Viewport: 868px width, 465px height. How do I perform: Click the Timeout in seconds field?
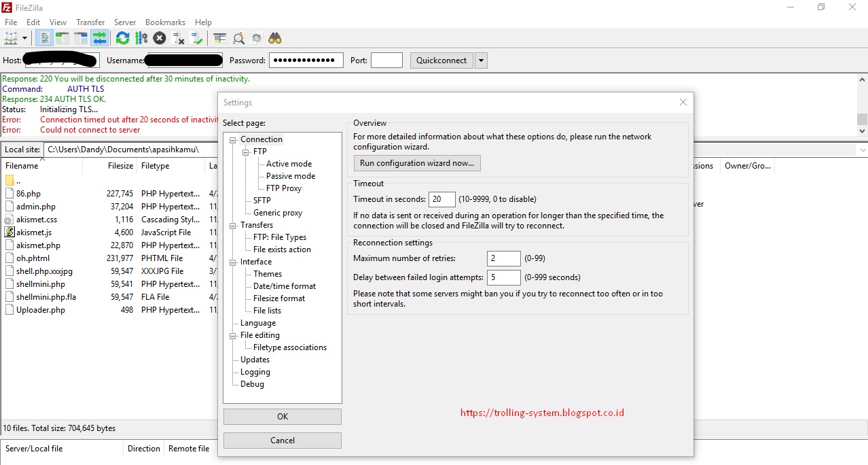coord(442,199)
